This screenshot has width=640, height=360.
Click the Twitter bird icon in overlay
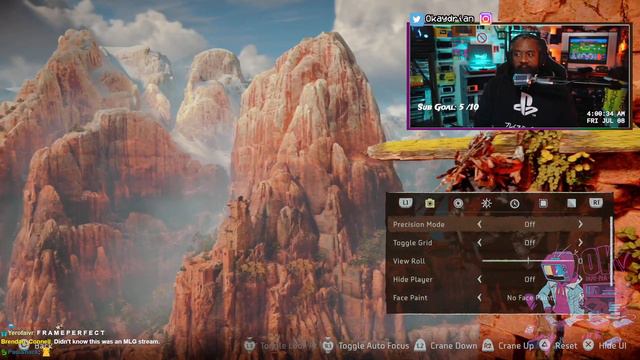coord(416,19)
